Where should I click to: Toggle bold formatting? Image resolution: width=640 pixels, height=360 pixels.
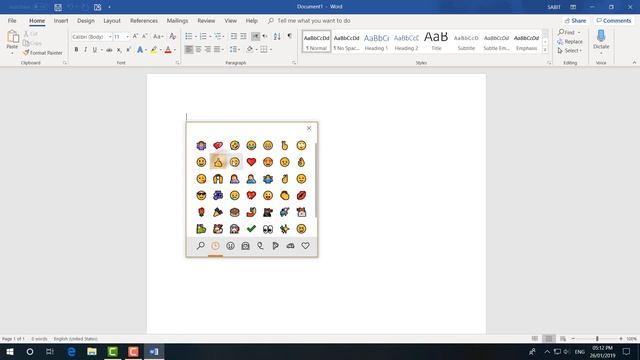76,50
